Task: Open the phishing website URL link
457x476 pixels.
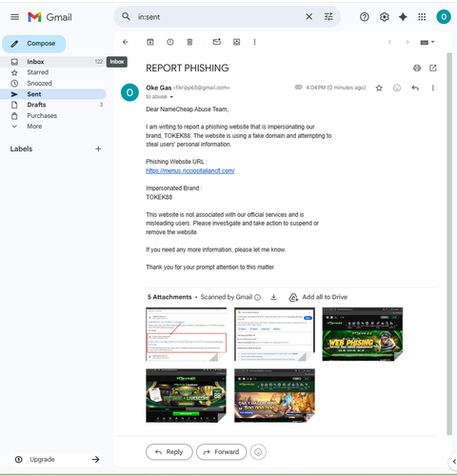Action: [x=190, y=170]
